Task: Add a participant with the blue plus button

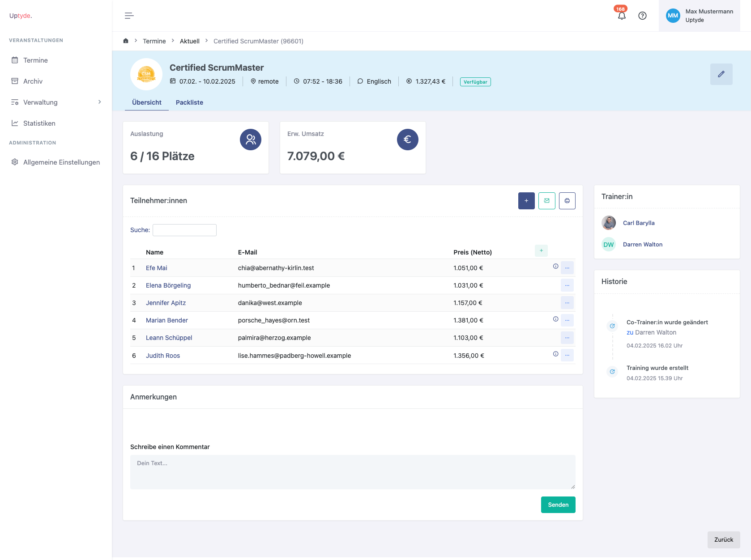Action: tap(526, 201)
